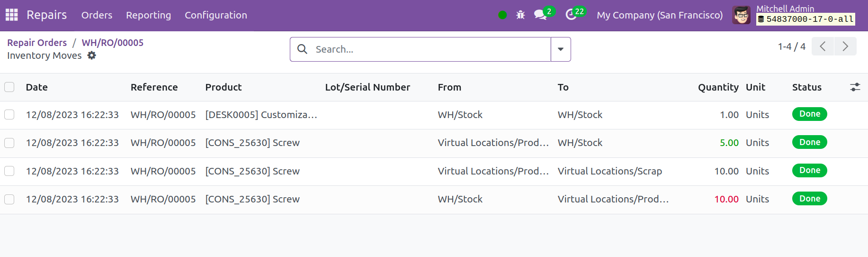Select the checkbox for the Scrap row
Viewport: 868px width, 257px height.
click(9, 171)
